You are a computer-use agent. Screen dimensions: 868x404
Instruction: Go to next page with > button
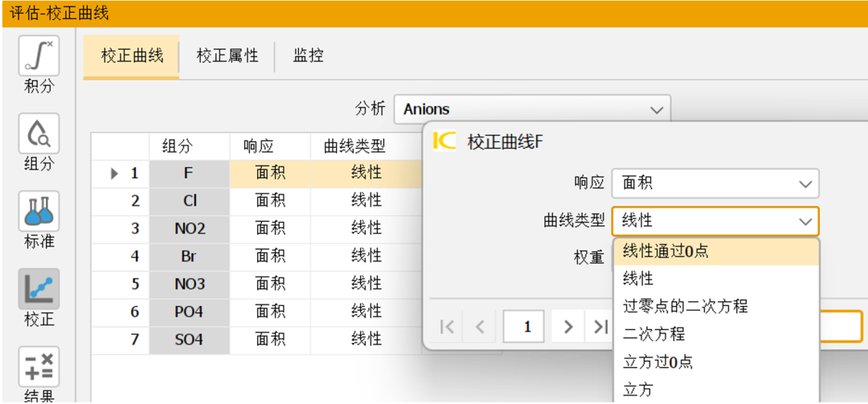pyautogui.click(x=568, y=327)
